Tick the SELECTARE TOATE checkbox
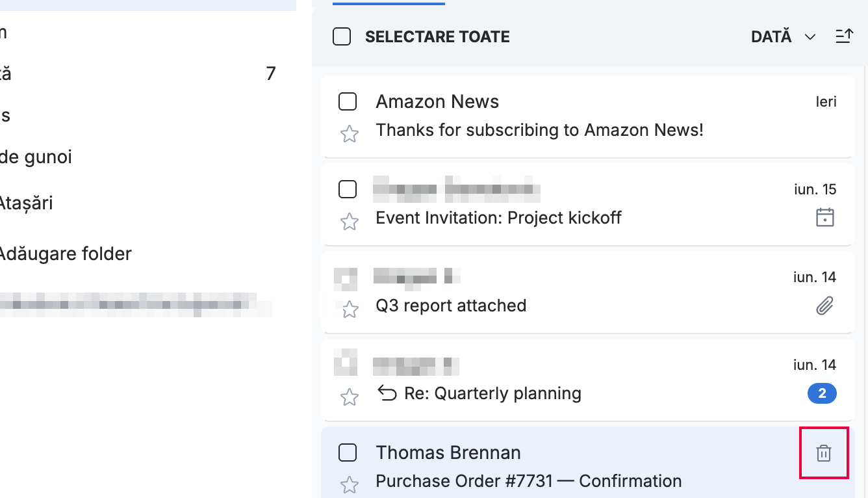This screenshot has width=868, height=498. [342, 36]
